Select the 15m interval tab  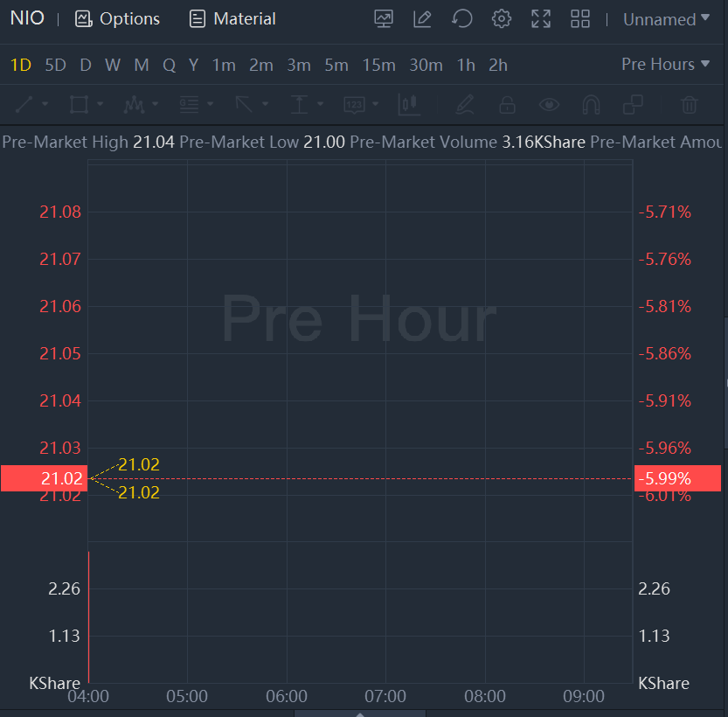click(379, 65)
